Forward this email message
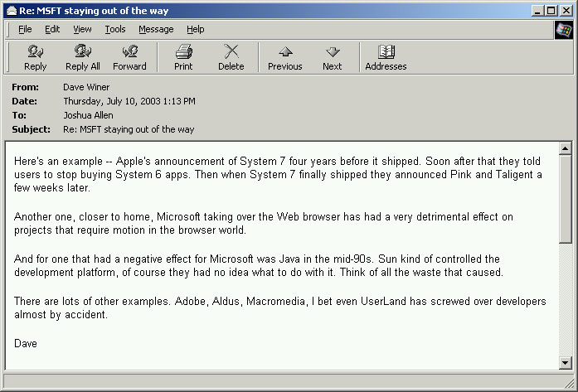578x392 pixels. [x=129, y=57]
